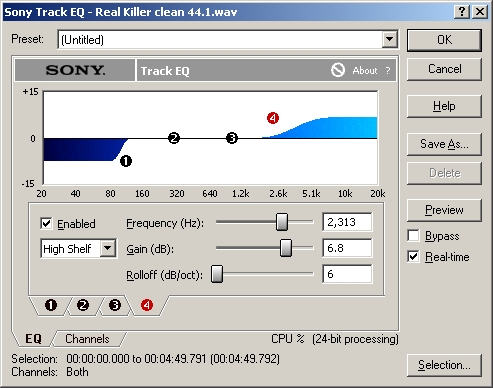Viewport: 493px width, 388px height.
Task: Open the About link in the Track EQ header
Action: (365, 71)
